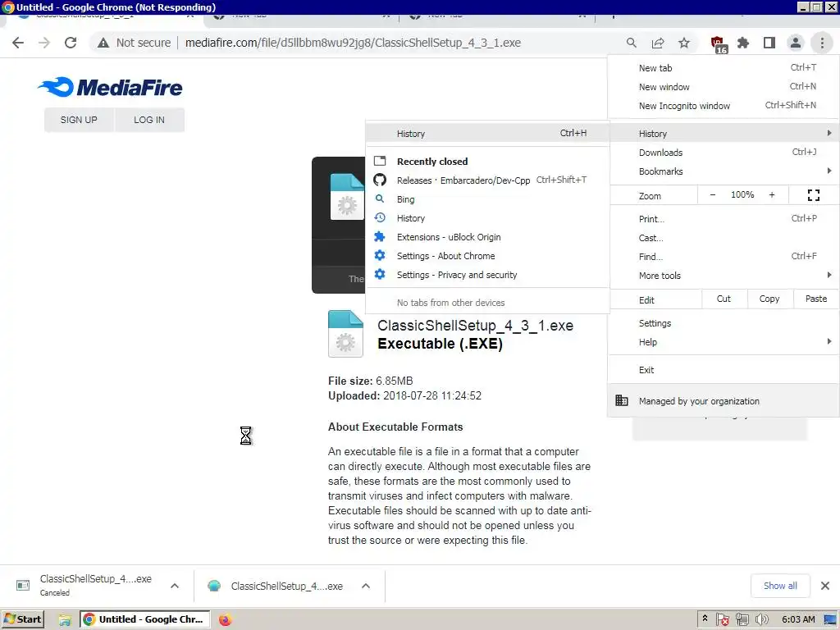The height and width of the screenshot is (630, 840).
Task: Click the SIGN UP button
Action: click(x=79, y=120)
